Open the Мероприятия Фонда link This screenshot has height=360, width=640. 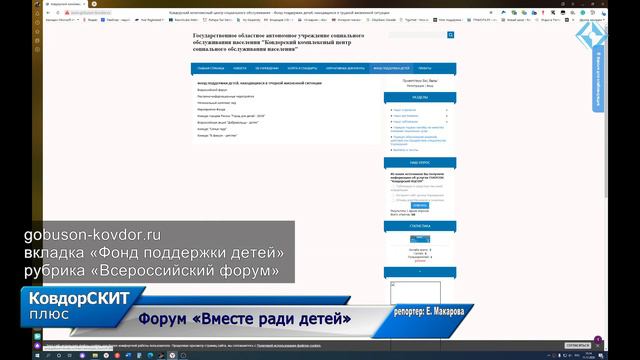[x=211, y=109]
